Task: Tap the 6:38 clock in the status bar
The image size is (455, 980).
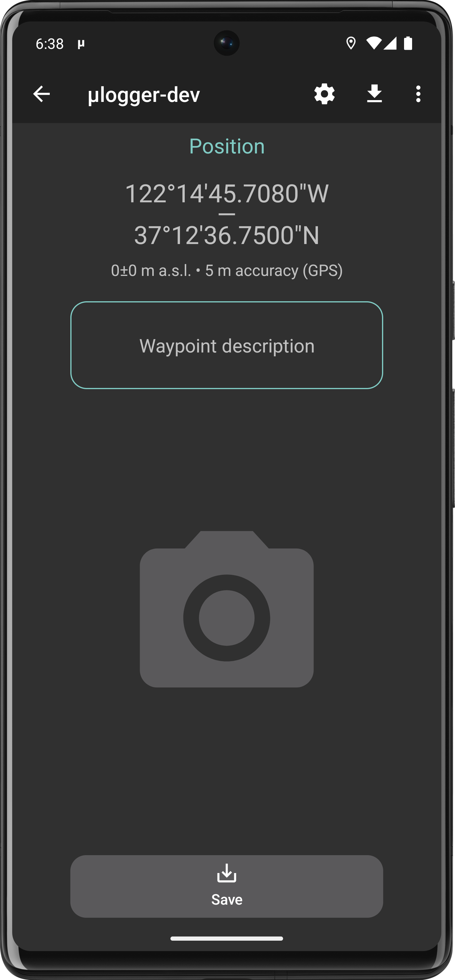Action: coord(49,44)
